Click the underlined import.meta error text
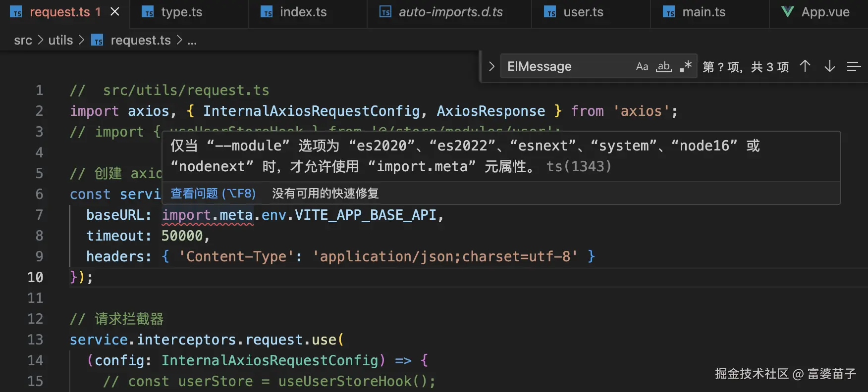This screenshot has width=868, height=392. pos(208,215)
